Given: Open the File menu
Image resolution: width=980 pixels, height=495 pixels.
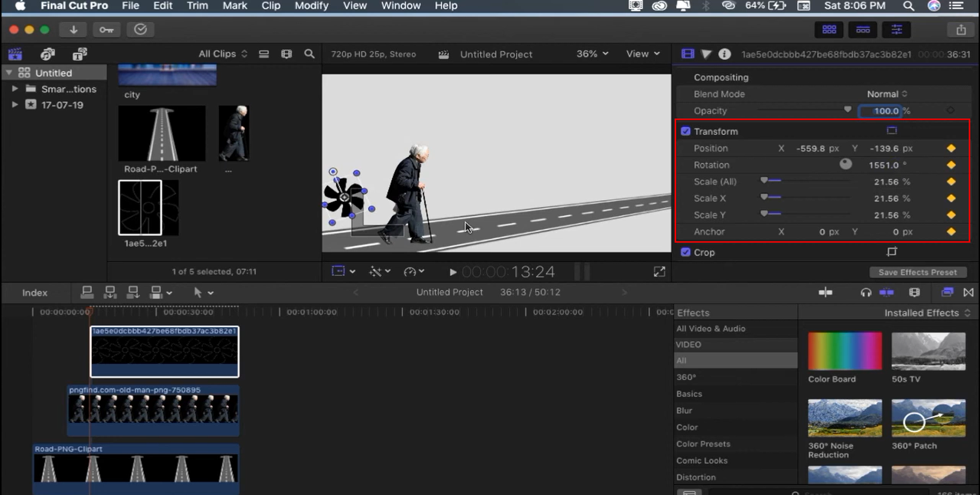Looking at the screenshot, I should (x=131, y=6).
